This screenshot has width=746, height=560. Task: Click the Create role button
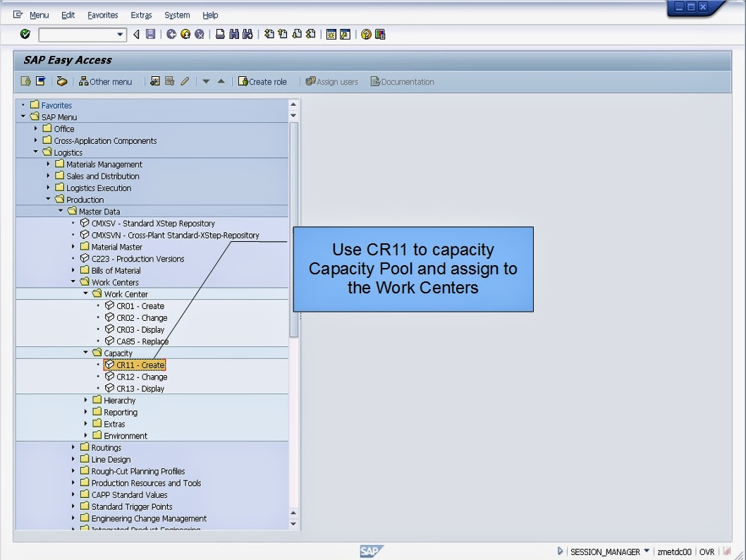pyautogui.click(x=262, y=81)
